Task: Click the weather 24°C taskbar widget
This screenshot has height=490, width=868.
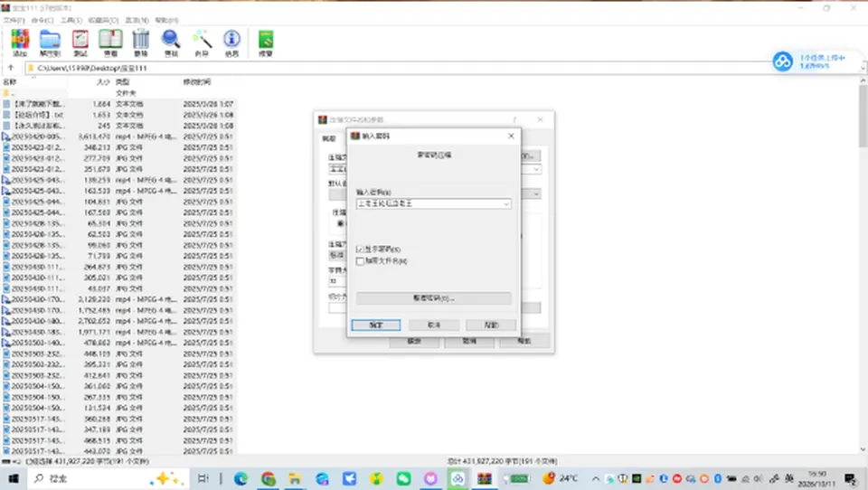Action: (561, 478)
